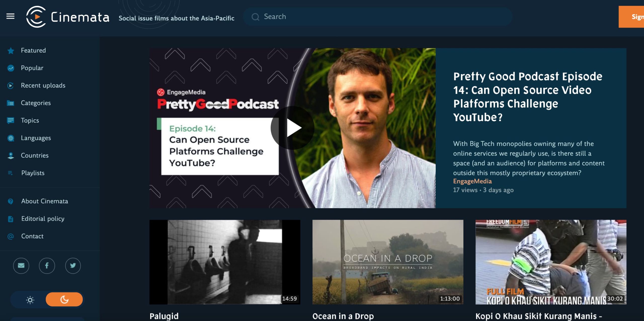Open the Editorial policy page
The image size is (644, 321).
point(43,218)
